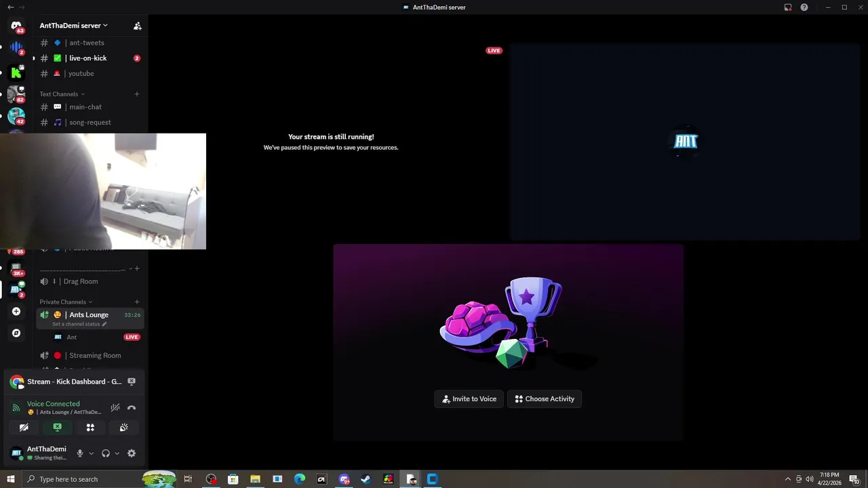
Task: Click Voice Connected status text
Action: 54,404
